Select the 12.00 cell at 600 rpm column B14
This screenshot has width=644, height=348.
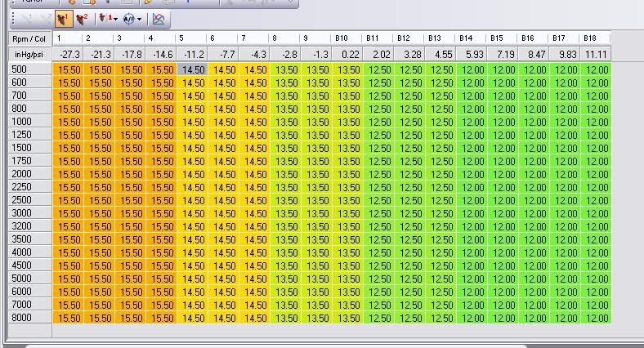pyautogui.click(x=472, y=83)
